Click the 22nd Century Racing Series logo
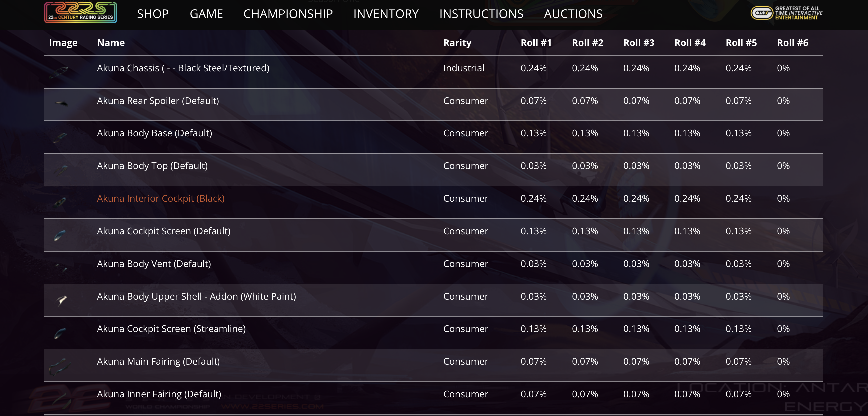 80,13
